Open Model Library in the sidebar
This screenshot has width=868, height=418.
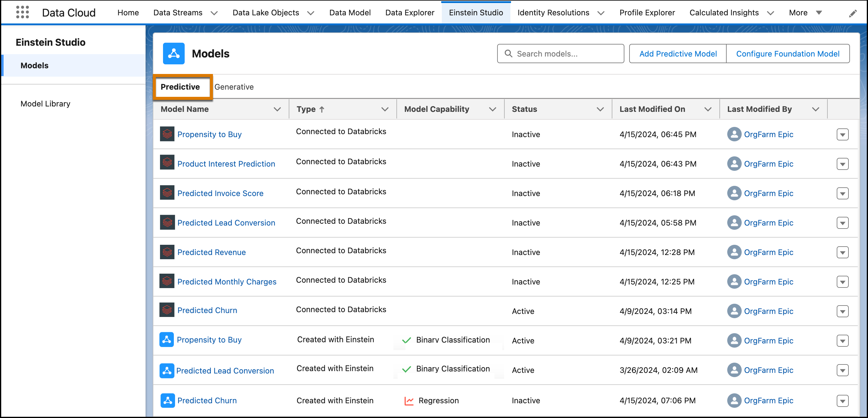(45, 104)
